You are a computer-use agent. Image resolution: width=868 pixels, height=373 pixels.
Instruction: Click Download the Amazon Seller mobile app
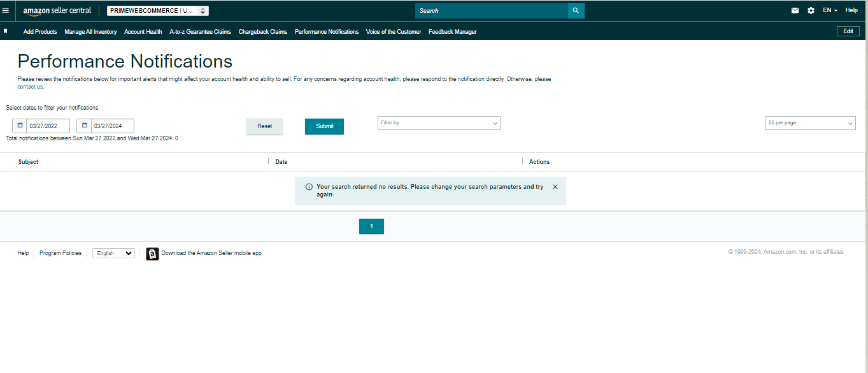pos(211,253)
